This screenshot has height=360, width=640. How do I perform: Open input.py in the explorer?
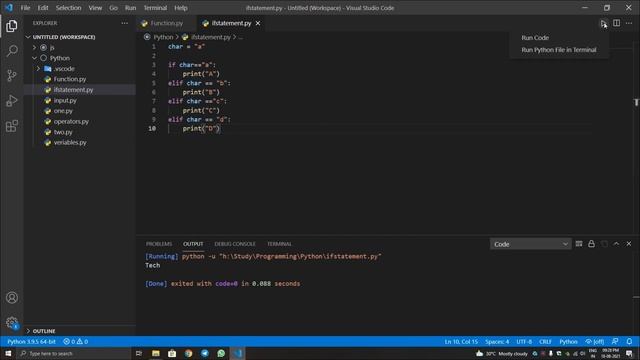(x=65, y=100)
